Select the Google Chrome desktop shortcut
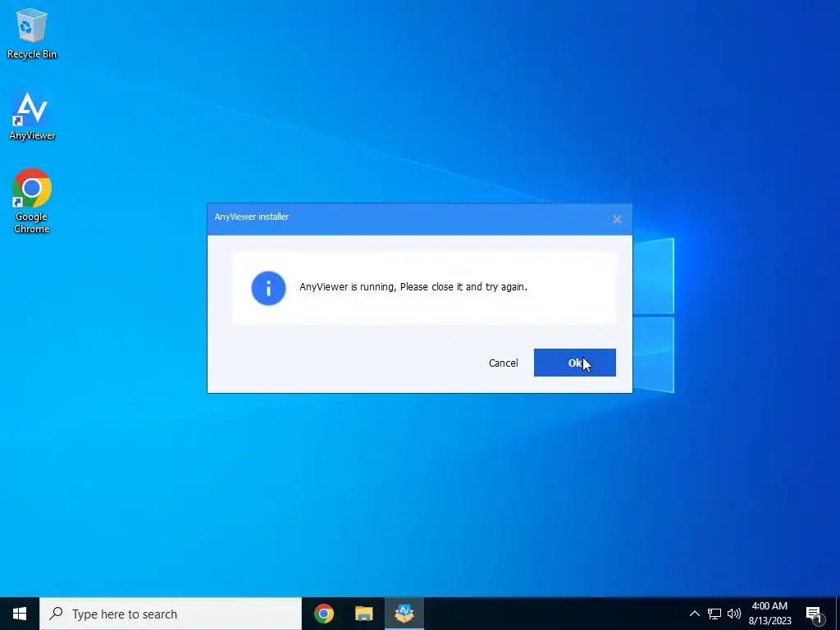Screen dimensions: 840x630 [x=32, y=201]
